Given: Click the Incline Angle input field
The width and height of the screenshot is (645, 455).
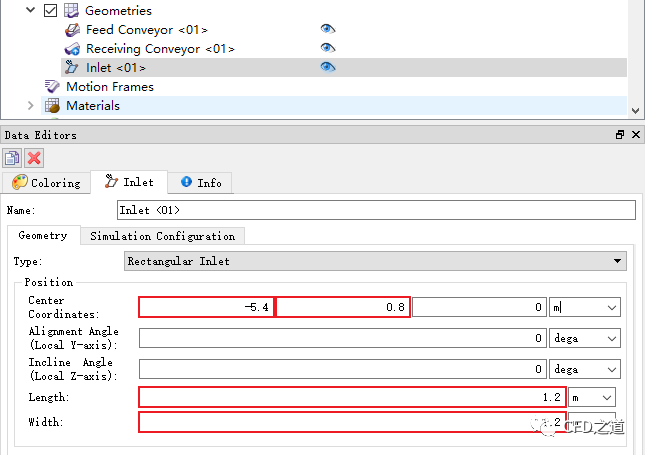Looking at the screenshot, I should (x=343, y=369).
